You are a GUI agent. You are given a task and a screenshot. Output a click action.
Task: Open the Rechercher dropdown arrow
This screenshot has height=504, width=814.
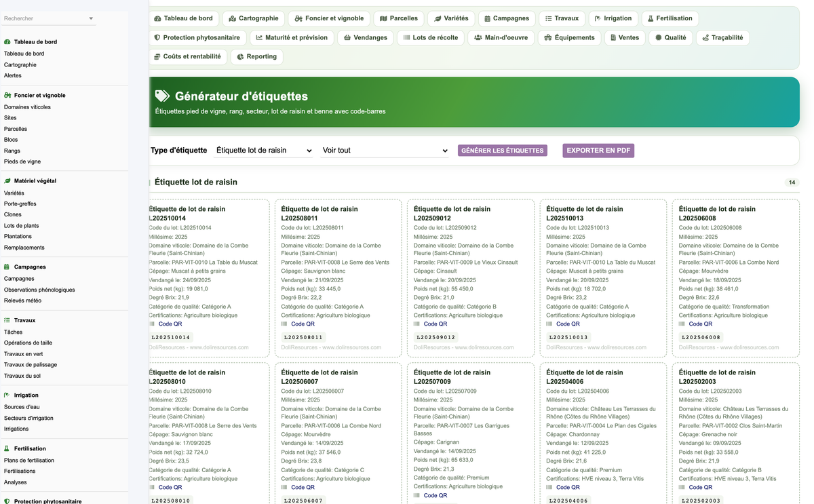(92, 18)
